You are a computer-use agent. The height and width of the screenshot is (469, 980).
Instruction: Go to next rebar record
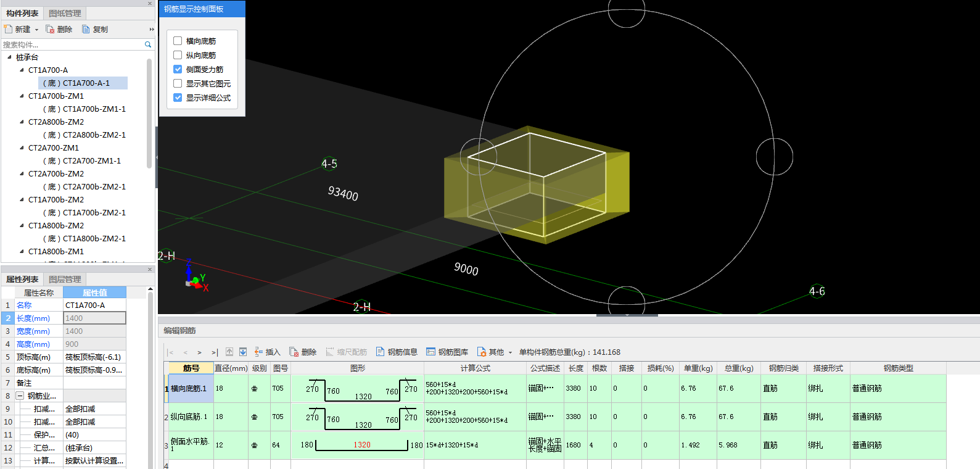point(199,352)
